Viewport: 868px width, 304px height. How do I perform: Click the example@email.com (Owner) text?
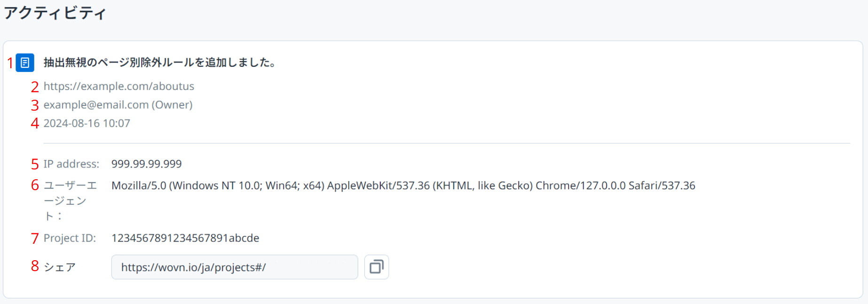pos(118,104)
